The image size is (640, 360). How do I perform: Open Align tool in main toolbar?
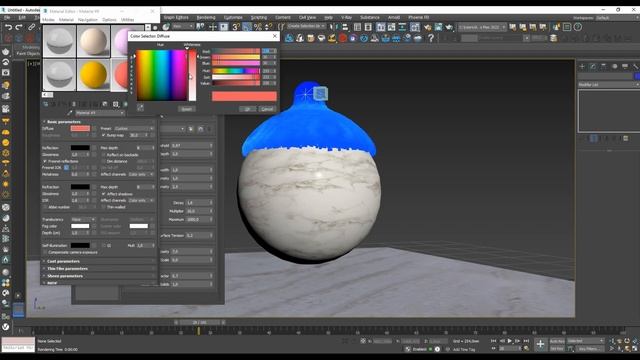click(345, 27)
